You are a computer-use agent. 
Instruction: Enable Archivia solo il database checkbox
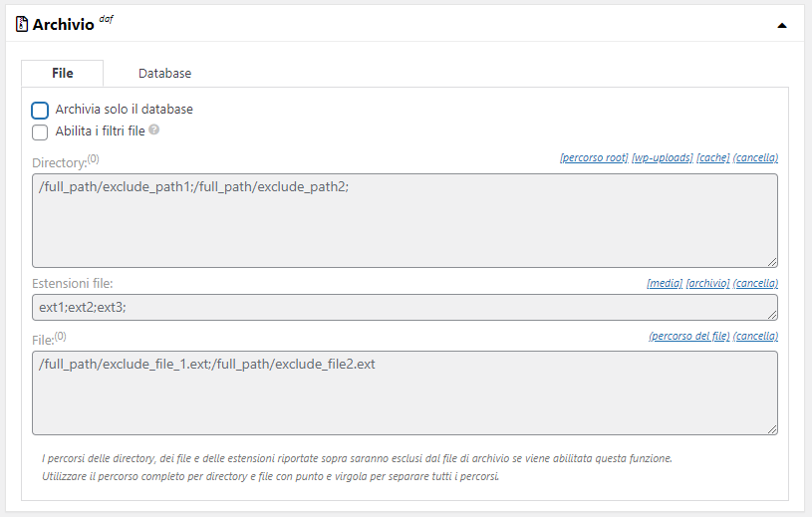click(x=40, y=110)
